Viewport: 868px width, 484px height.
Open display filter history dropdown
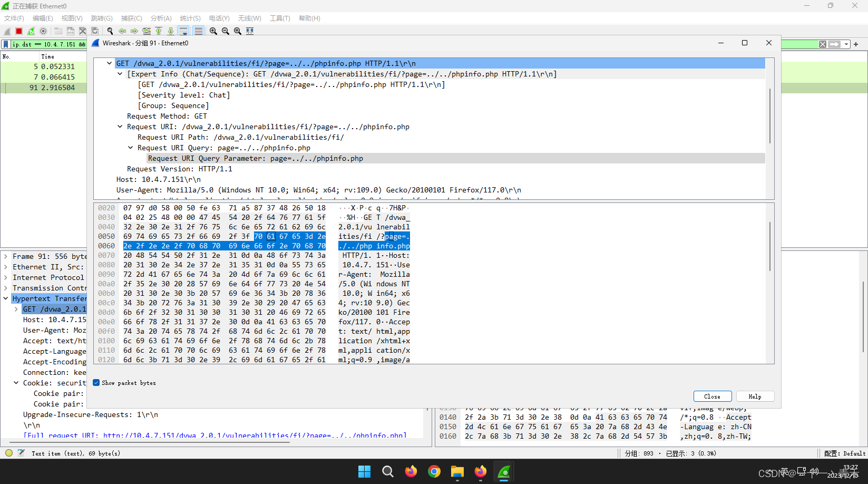(x=846, y=44)
